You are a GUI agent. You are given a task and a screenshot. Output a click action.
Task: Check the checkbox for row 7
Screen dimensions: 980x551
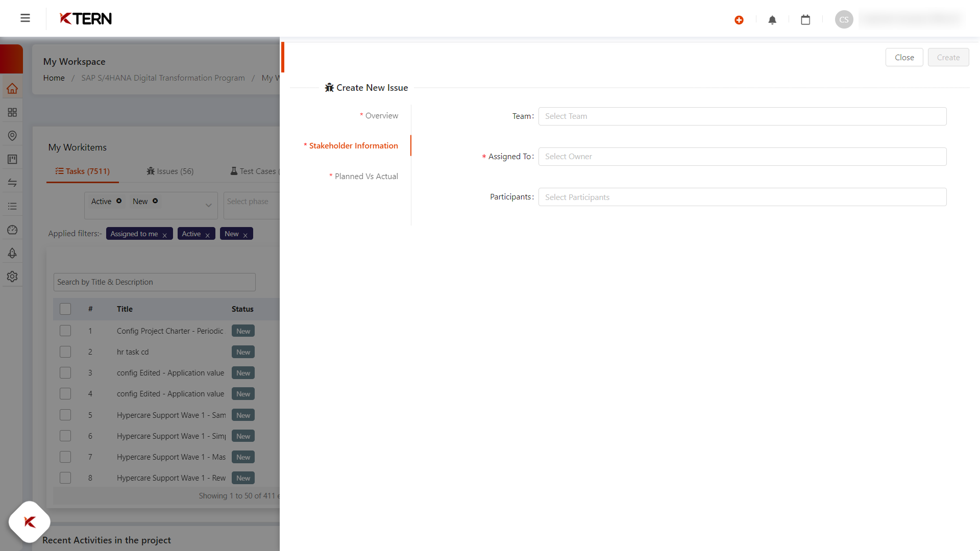point(65,457)
